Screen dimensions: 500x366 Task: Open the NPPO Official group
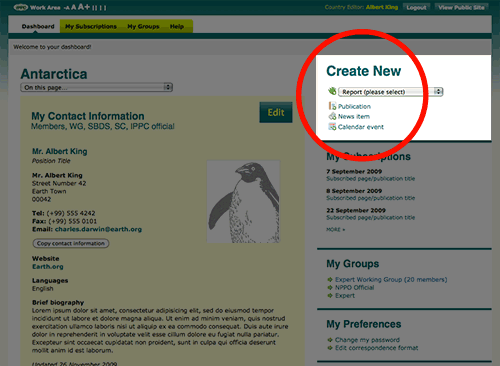tap(354, 288)
